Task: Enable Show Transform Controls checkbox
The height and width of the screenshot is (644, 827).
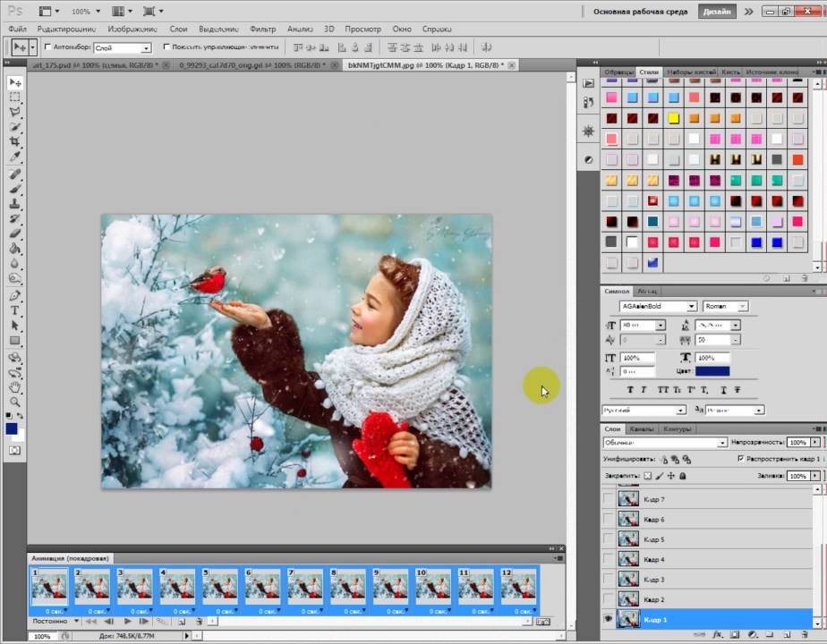Action: click(166, 47)
